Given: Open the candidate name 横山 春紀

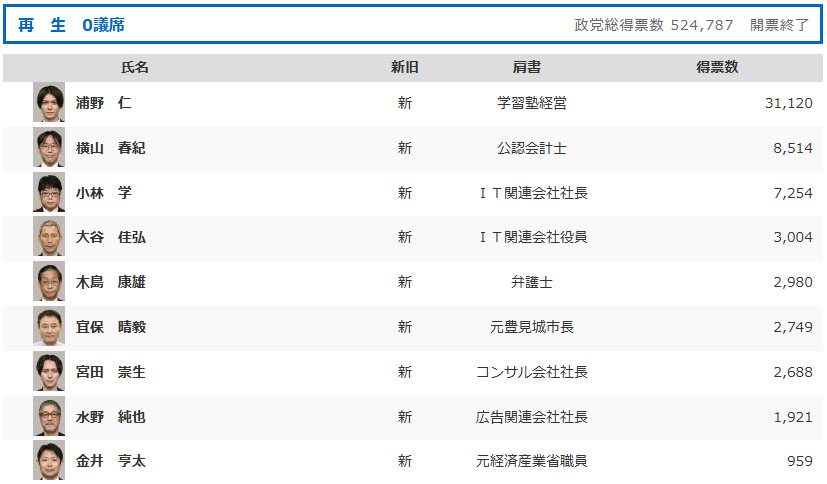Looking at the screenshot, I should [110, 148].
